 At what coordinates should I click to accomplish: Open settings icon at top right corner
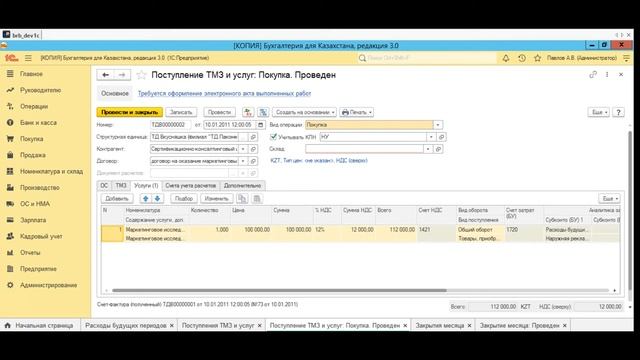(x=627, y=58)
